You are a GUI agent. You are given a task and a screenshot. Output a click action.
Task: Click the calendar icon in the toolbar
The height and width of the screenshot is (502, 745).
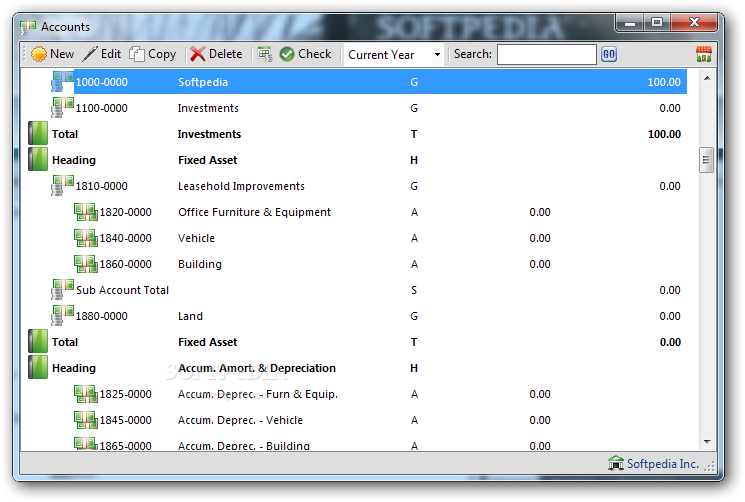[704, 54]
